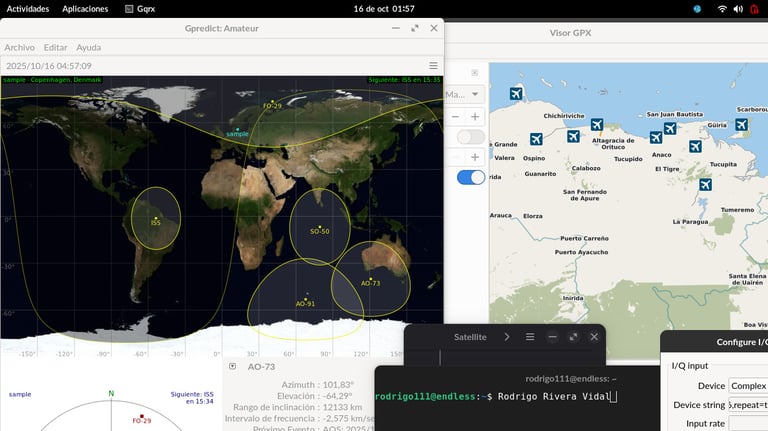Click the San Fernando de Apure map label

(x=585, y=195)
